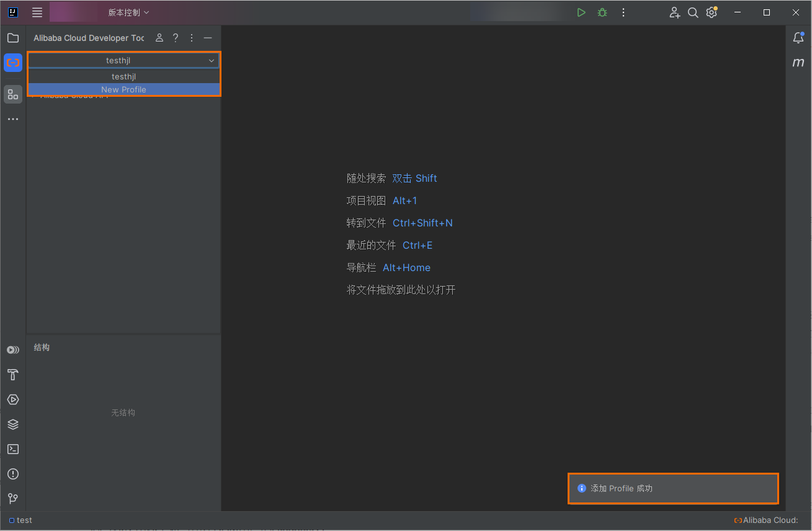Open Search Everywhere magnifier icon
The height and width of the screenshot is (531, 812).
[x=693, y=12]
